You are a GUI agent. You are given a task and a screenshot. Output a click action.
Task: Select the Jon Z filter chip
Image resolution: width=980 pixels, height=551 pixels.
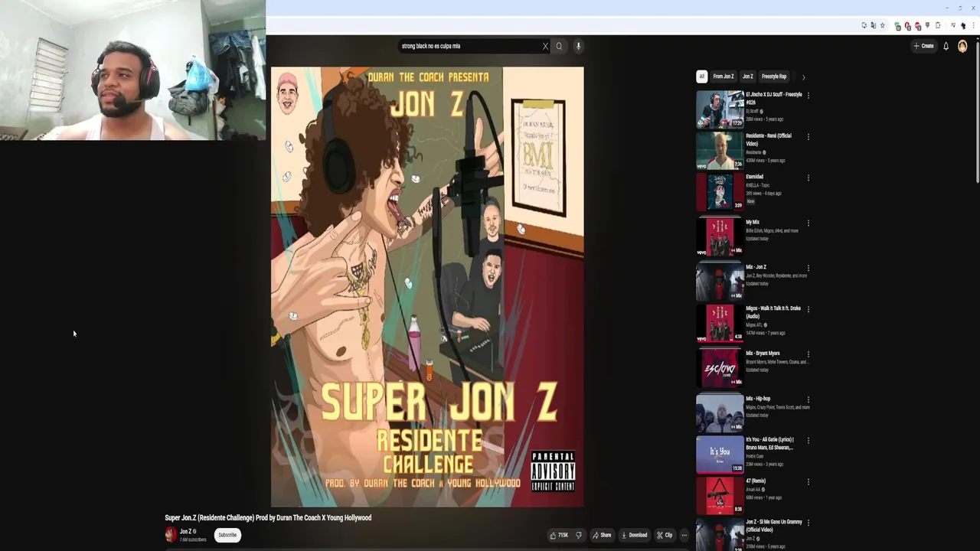(x=748, y=77)
